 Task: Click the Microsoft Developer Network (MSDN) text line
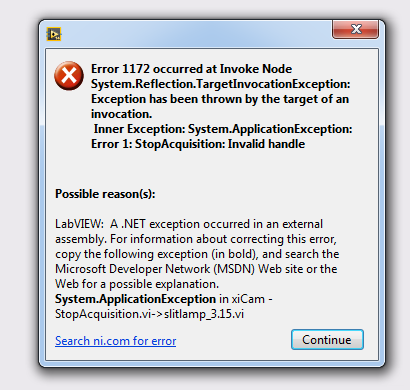tap(196, 269)
